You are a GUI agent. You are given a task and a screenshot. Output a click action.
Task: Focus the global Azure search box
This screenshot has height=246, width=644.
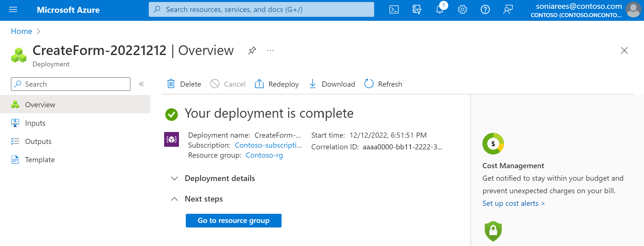tap(261, 10)
